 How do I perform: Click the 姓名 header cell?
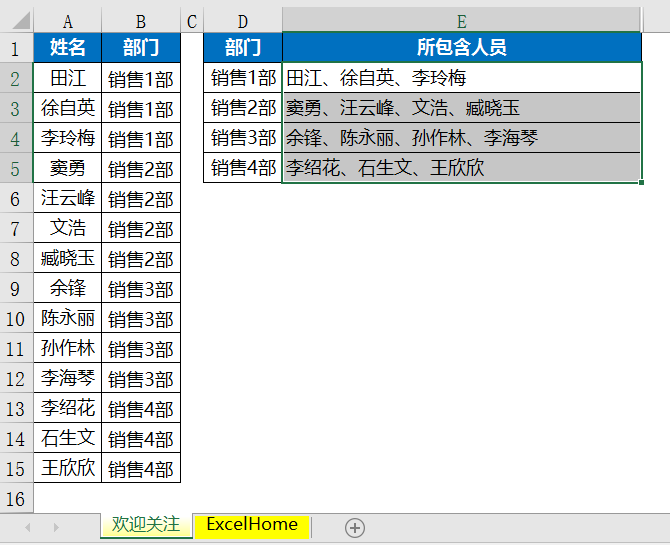68,47
